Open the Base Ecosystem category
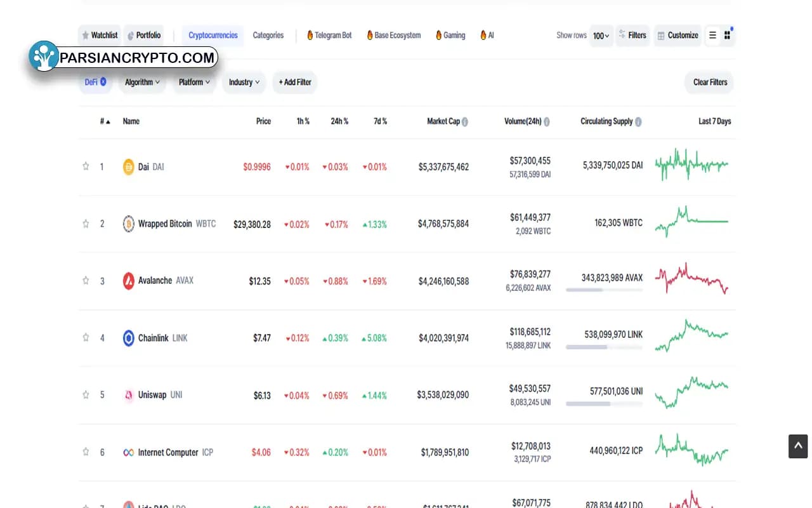 pyautogui.click(x=394, y=36)
